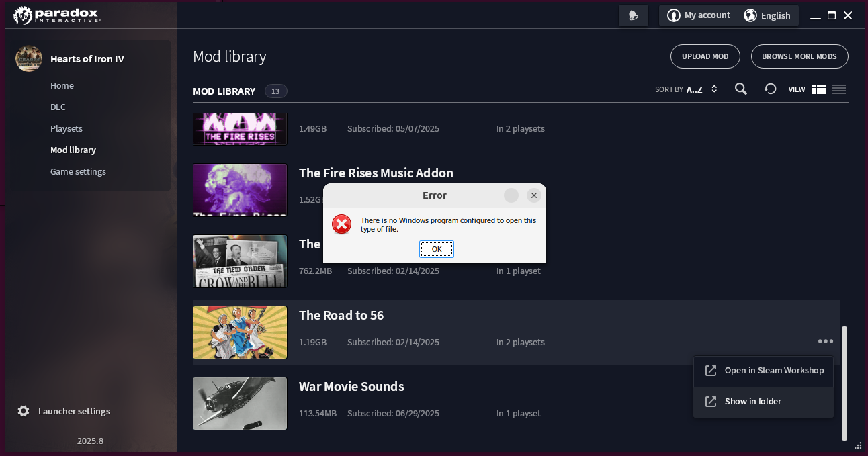Image resolution: width=868 pixels, height=456 pixels.
Task: Open three-dots menu for Road to 56
Action: tap(826, 341)
